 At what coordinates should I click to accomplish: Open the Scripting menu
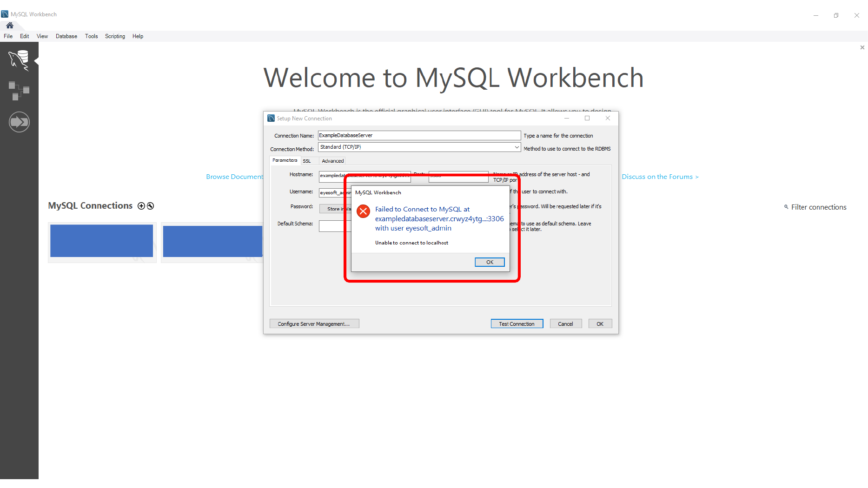click(x=115, y=36)
